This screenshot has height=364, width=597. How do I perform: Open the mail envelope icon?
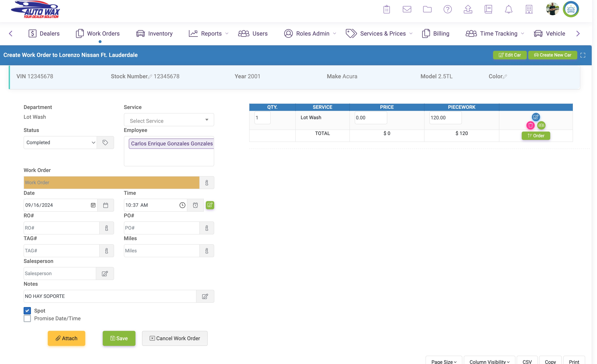click(x=407, y=9)
